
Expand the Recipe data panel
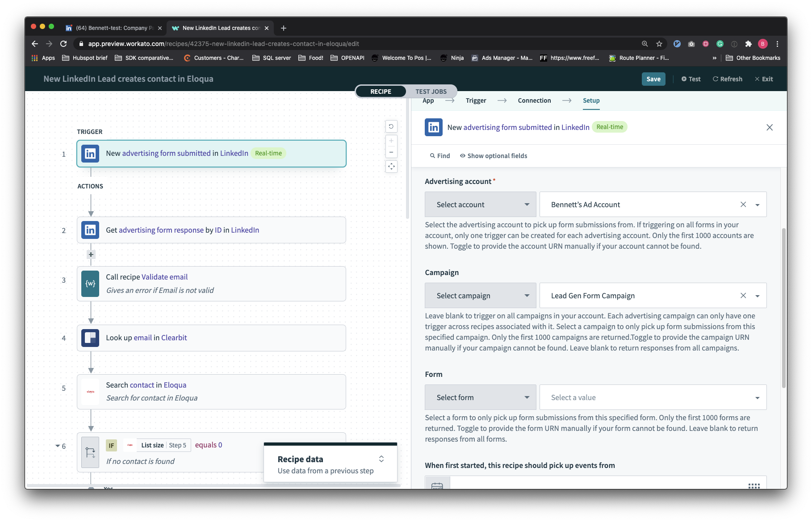(x=381, y=459)
